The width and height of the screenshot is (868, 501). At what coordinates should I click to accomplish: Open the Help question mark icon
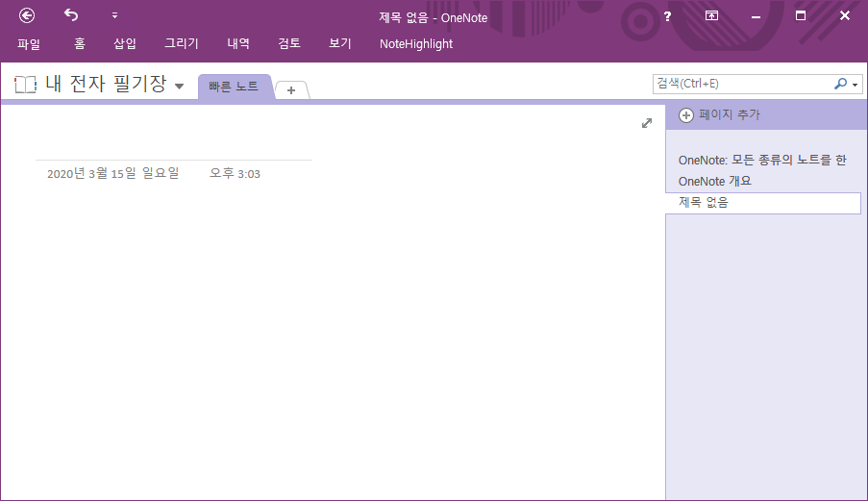click(x=668, y=16)
